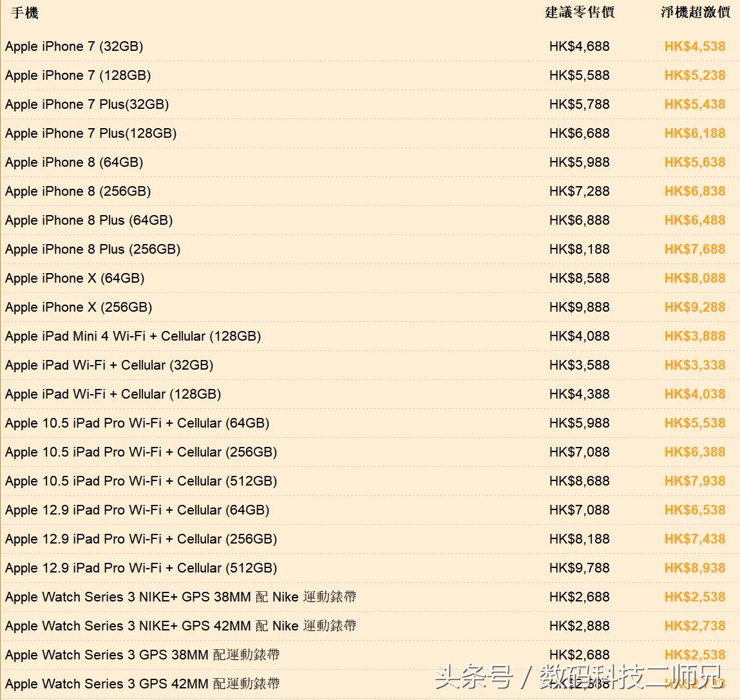Click retail price HK$4,088
The image size is (740, 700).
point(579,336)
